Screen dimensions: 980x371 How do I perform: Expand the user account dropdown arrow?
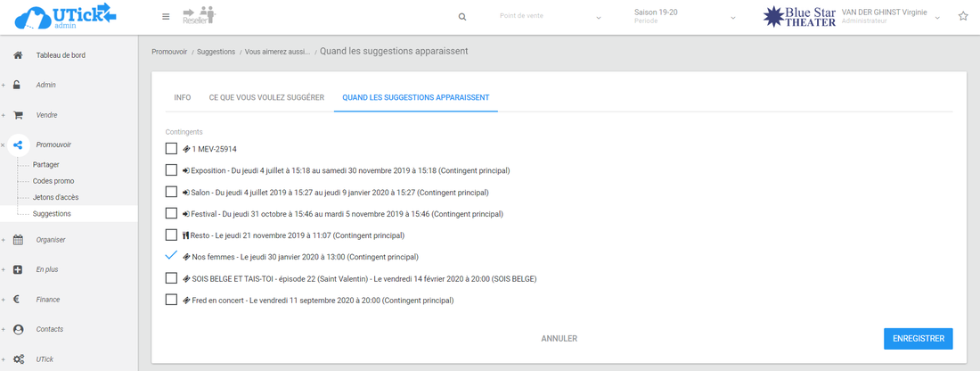937,18
